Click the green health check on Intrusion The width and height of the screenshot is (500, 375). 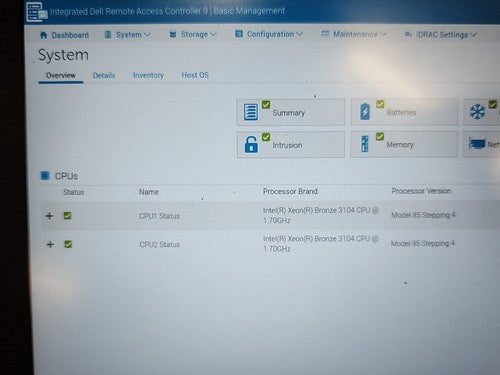point(266,137)
